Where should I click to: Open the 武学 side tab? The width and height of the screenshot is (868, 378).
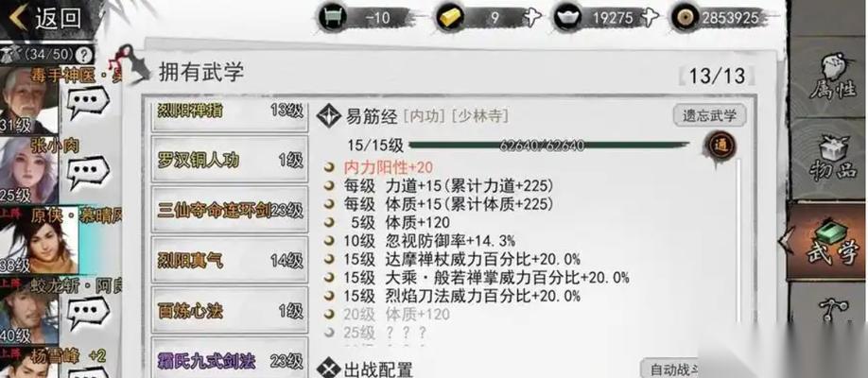[x=826, y=242]
